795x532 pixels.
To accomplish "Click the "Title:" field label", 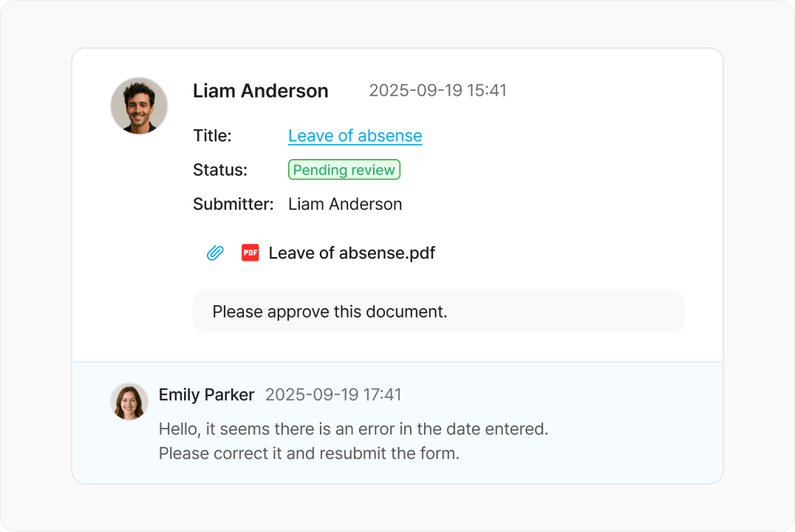I will click(x=212, y=136).
